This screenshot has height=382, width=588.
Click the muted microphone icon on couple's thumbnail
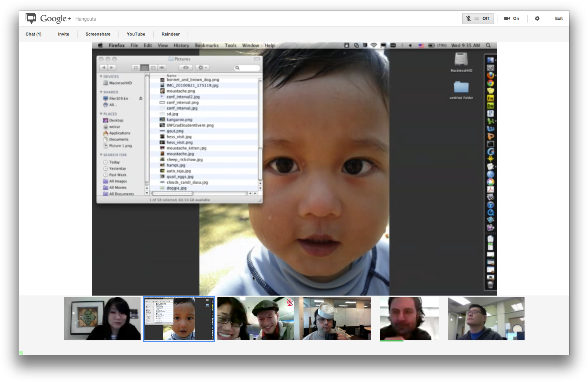click(x=290, y=302)
